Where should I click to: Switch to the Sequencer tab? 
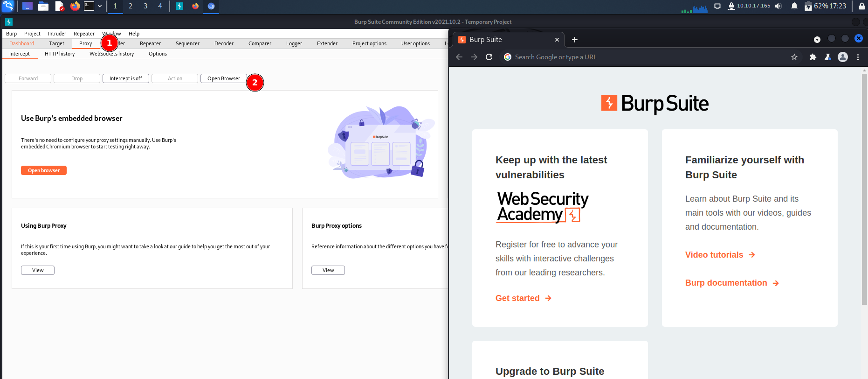[187, 43]
